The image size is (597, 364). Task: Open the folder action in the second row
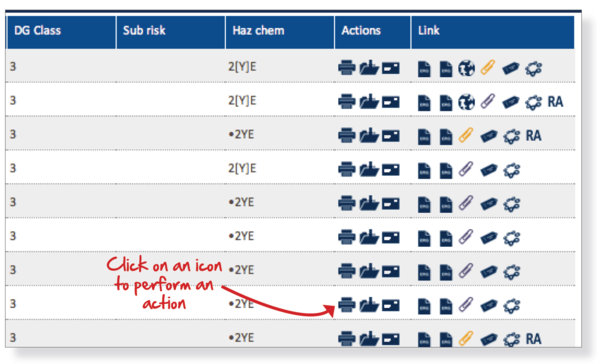pos(369,102)
